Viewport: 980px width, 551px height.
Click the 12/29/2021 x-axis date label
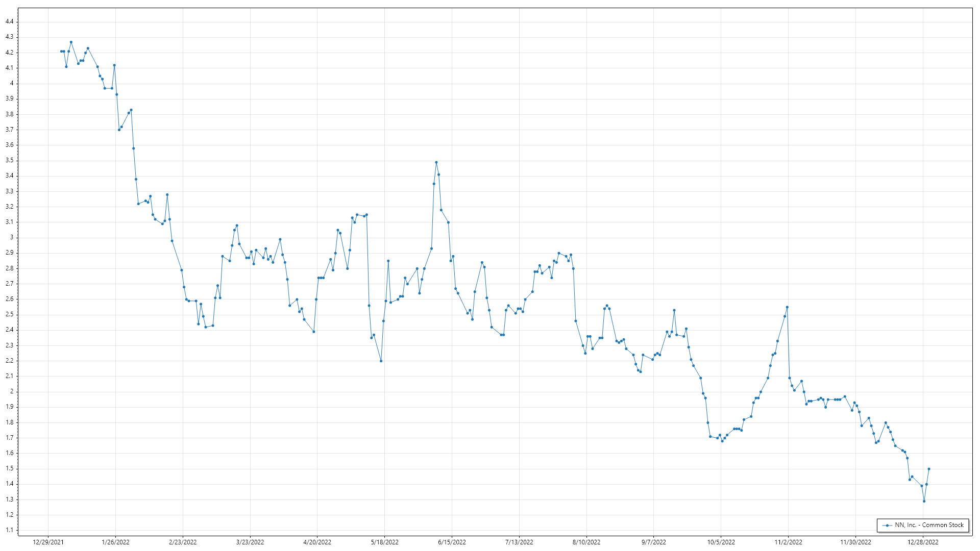tap(48, 542)
